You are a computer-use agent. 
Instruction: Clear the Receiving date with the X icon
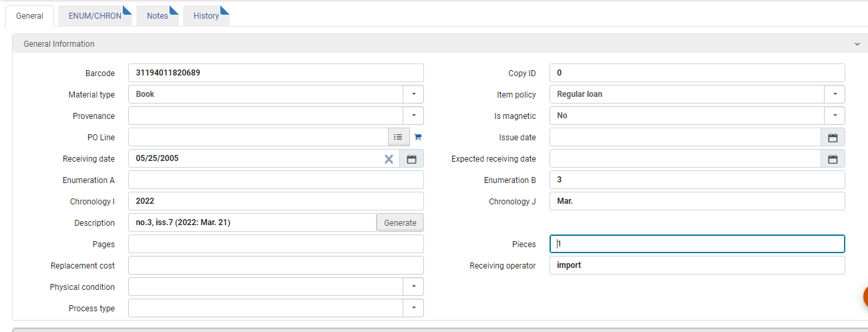[x=389, y=158]
